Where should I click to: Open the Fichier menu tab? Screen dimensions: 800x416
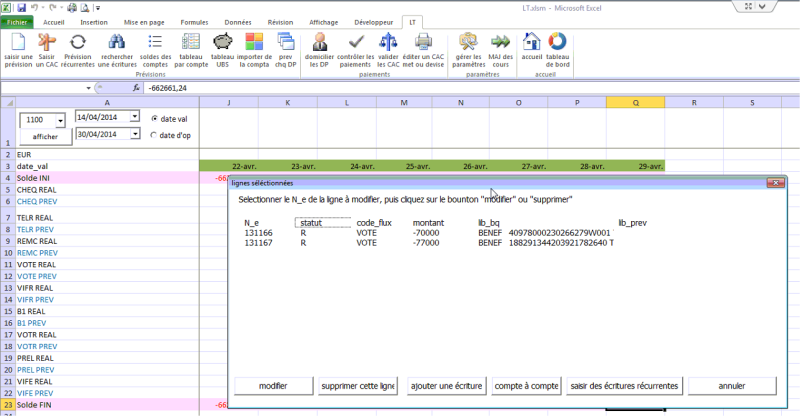click(x=17, y=22)
